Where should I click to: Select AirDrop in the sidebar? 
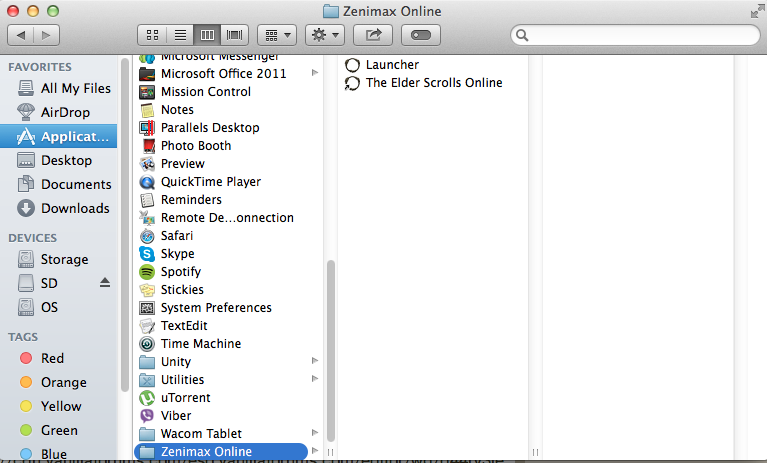click(59, 112)
